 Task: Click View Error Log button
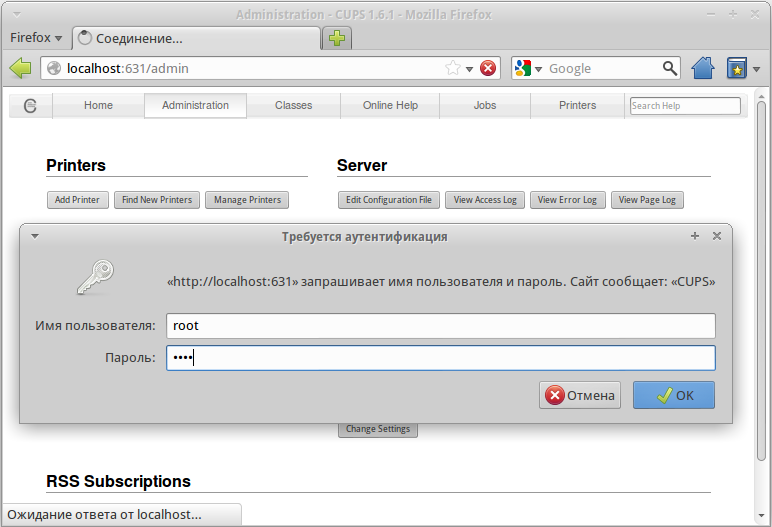(x=568, y=200)
